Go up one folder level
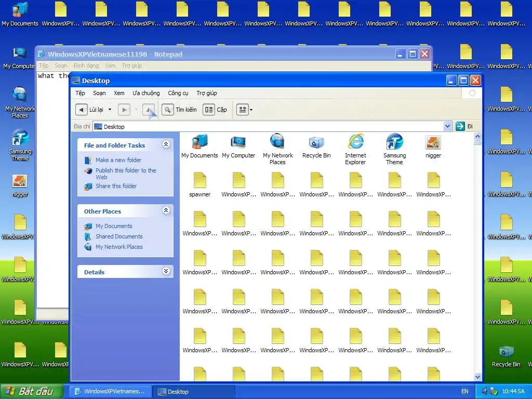This screenshot has width=532, height=399. (x=148, y=110)
